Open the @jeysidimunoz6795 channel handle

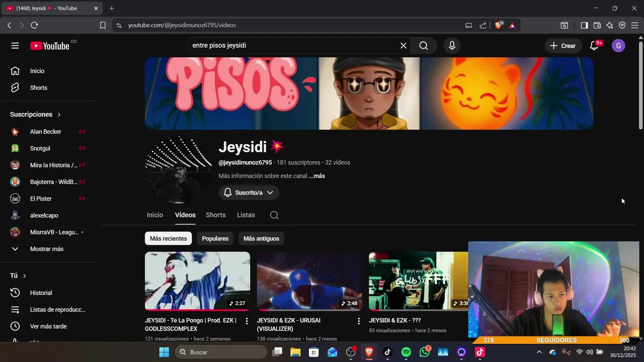pyautogui.click(x=245, y=162)
